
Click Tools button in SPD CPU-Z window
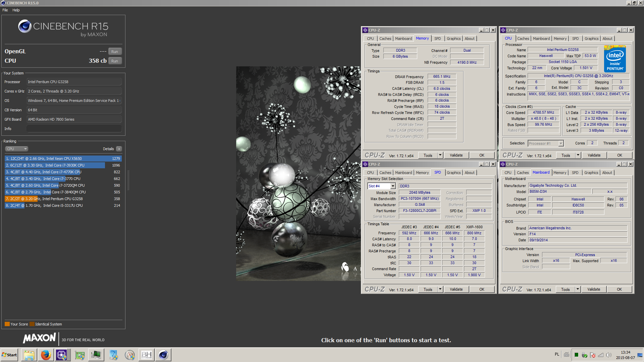click(x=428, y=289)
